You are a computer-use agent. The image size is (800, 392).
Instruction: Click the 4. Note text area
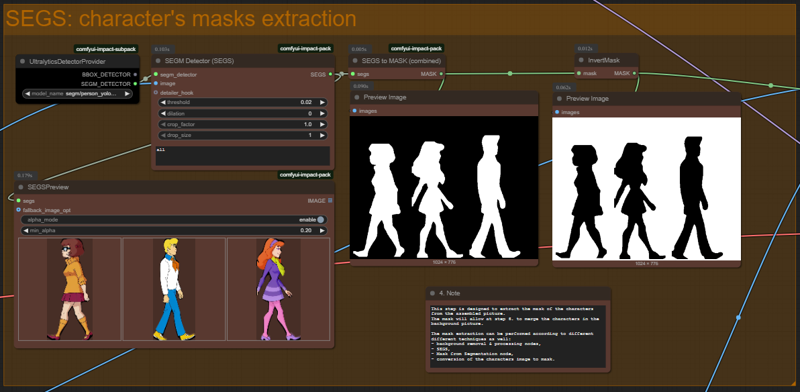(518, 336)
